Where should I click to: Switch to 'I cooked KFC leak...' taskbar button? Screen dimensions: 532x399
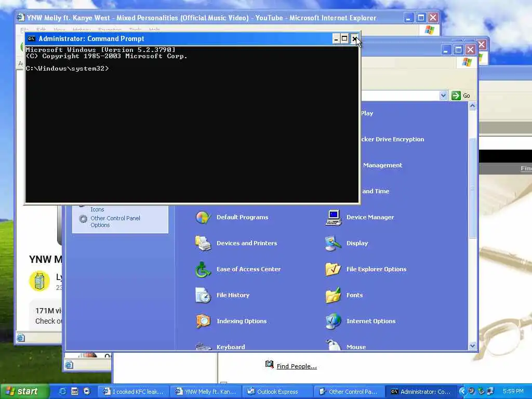[x=134, y=392]
